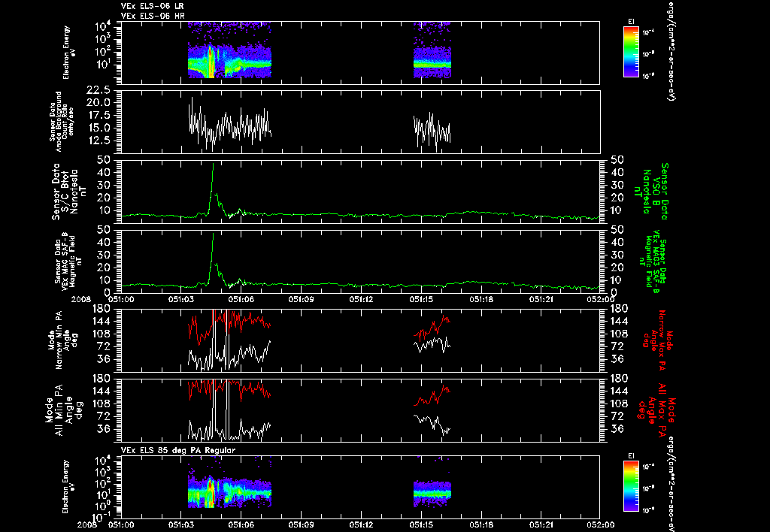Click the '22.5' tick label on count rate axis

click(x=99, y=90)
